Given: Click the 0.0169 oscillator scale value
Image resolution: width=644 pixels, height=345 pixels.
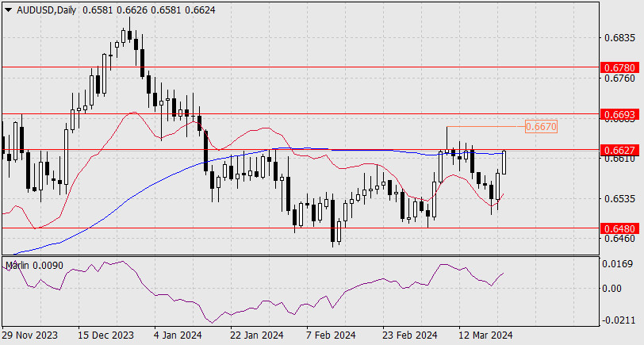Looking at the screenshot, I should (617, 263).
